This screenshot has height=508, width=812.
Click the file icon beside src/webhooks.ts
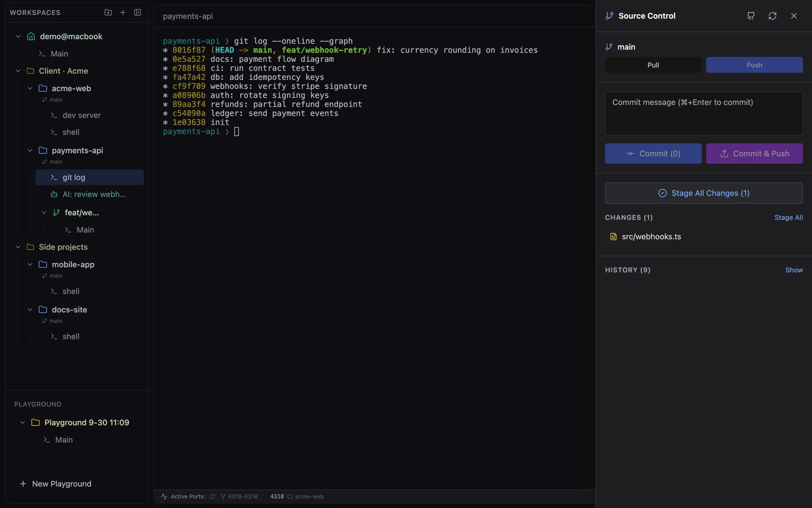click(613, 237)
